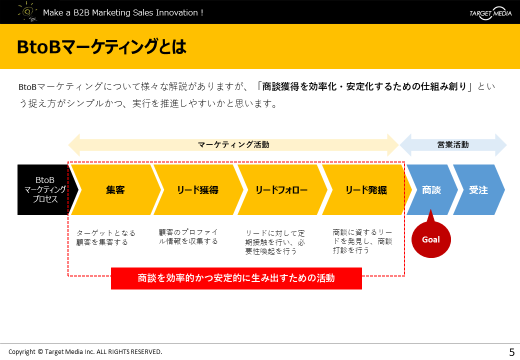Click the slide title BtoBマーケティングとは
This screenshot has height=360, width=520.
pos(102,47)
